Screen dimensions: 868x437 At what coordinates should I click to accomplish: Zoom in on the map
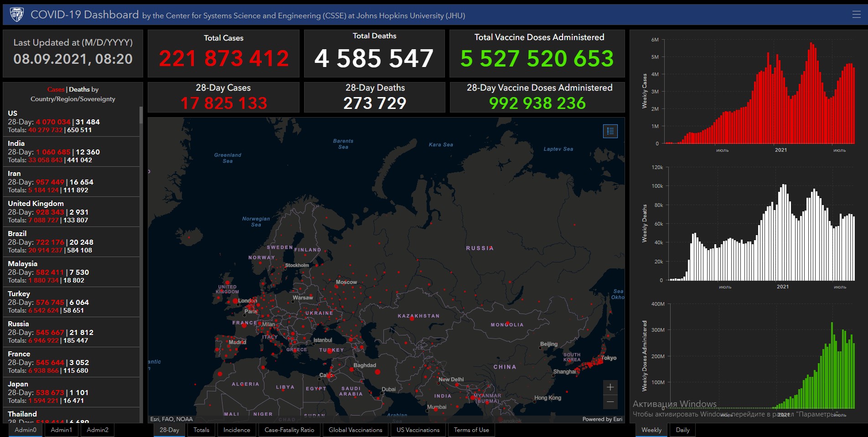point(610,387)
